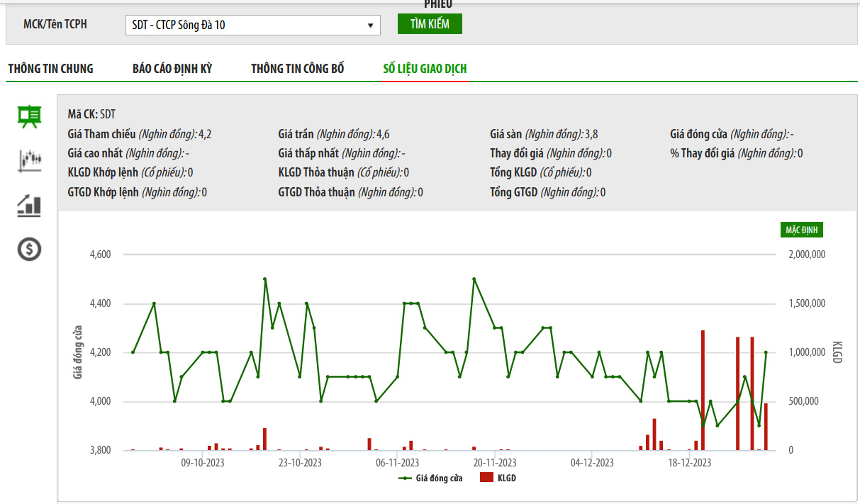Click the rightmost red volume bar
The height and width of the screenshot is (504, 860).
(x=766, y=426)
